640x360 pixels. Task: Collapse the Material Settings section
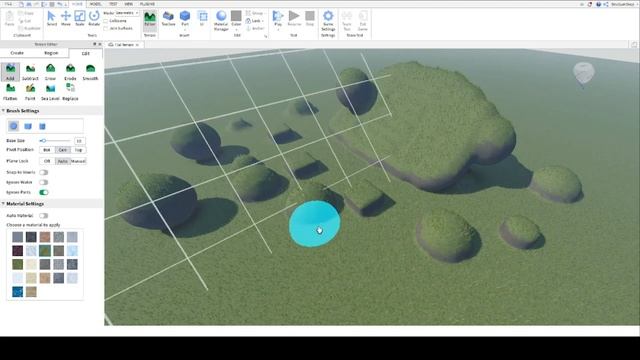[x=3, y=204]
